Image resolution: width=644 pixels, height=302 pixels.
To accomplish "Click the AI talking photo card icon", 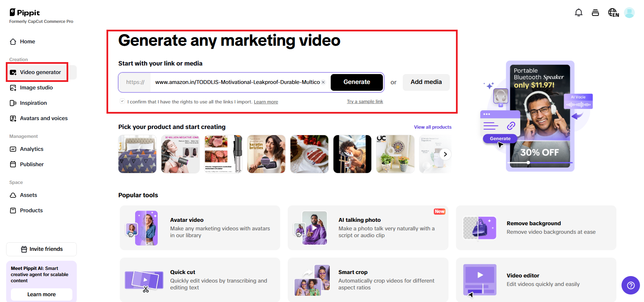I will click(311, 228).
